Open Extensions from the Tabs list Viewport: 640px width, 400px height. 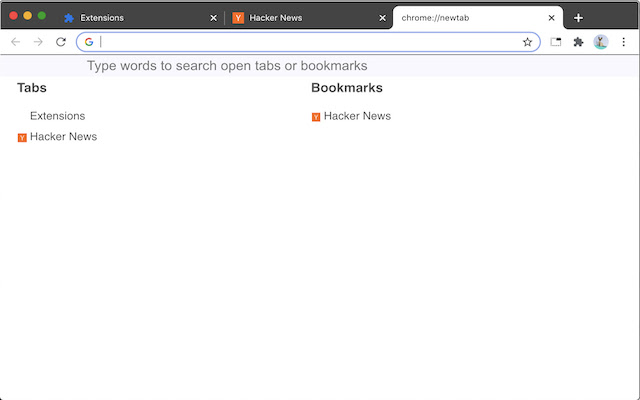[57, 116]
